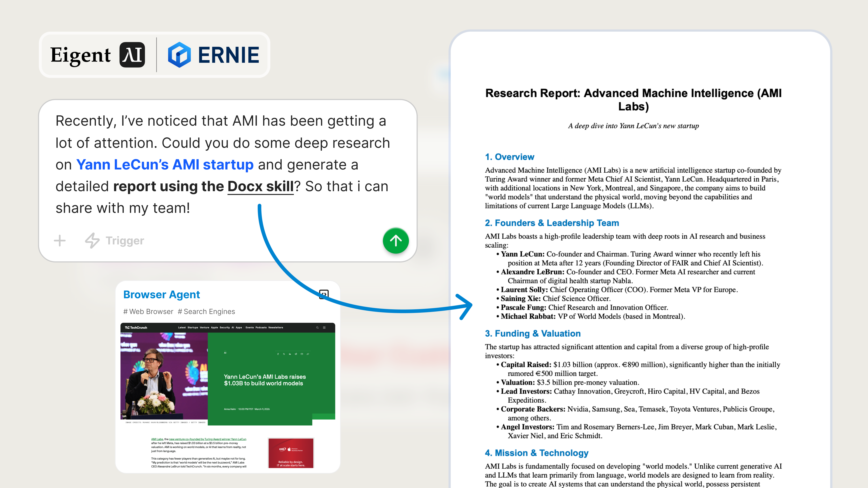The image size is (868, 488).
Task: Click into the prompt text area
Action: click(x=222, y=164)
